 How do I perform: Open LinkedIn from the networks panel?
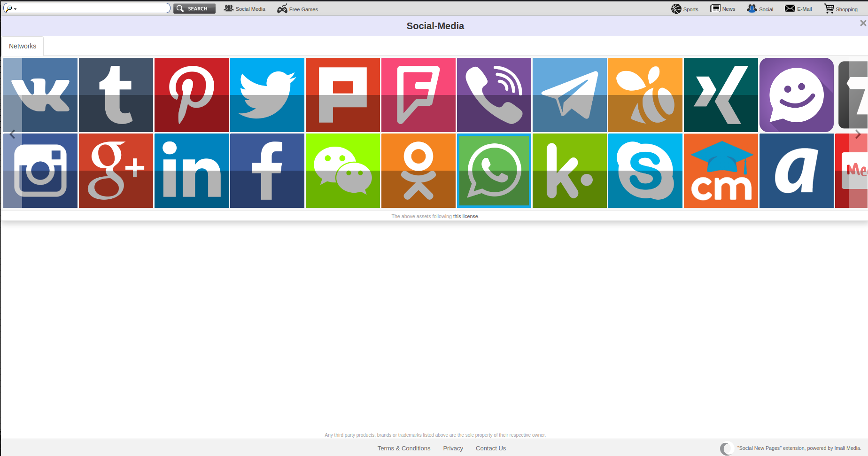[191, 170]
